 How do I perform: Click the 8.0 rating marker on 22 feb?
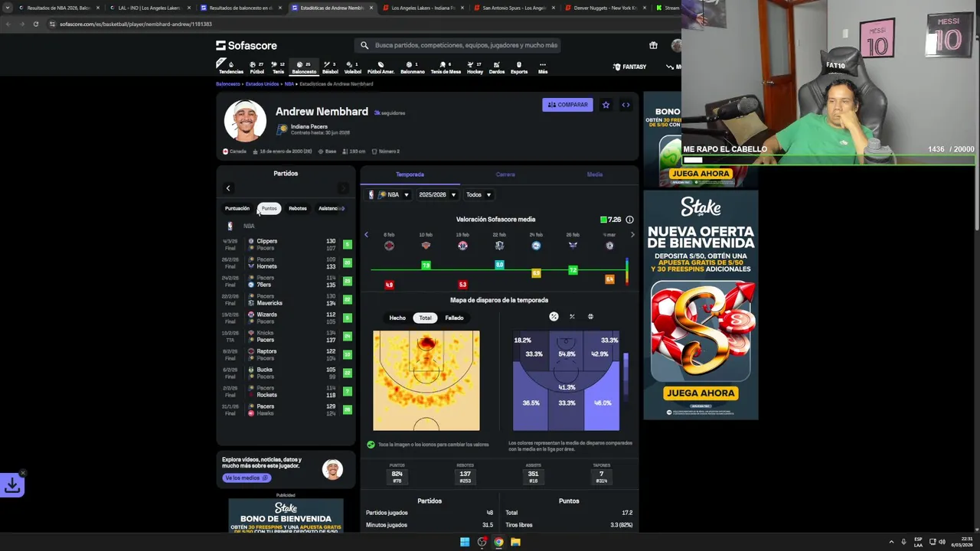pos(499,265)
